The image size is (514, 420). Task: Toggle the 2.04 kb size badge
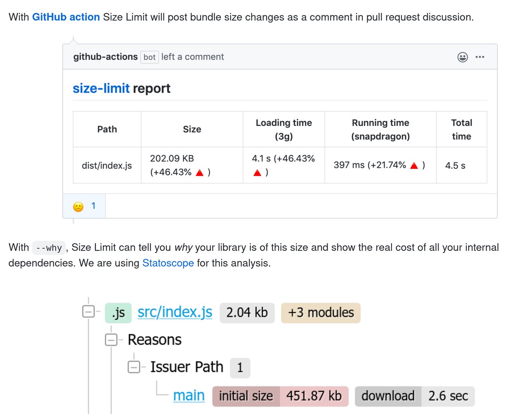point(247,312)
